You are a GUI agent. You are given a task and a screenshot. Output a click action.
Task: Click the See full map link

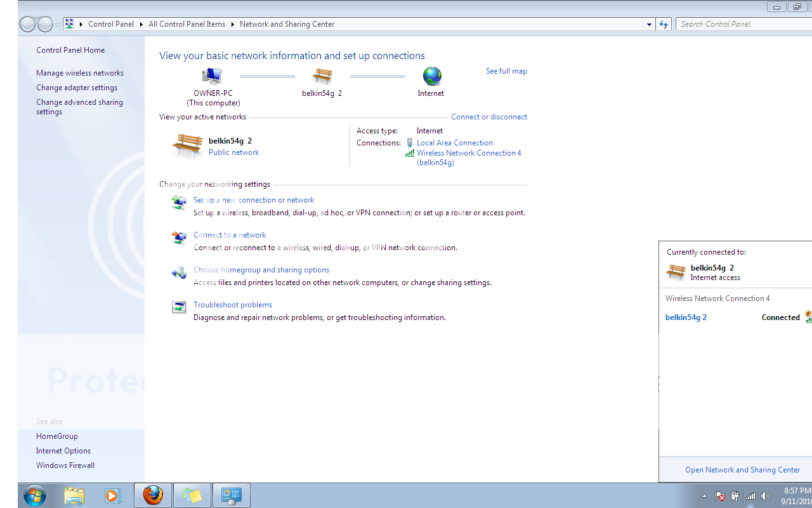(506, 71)
